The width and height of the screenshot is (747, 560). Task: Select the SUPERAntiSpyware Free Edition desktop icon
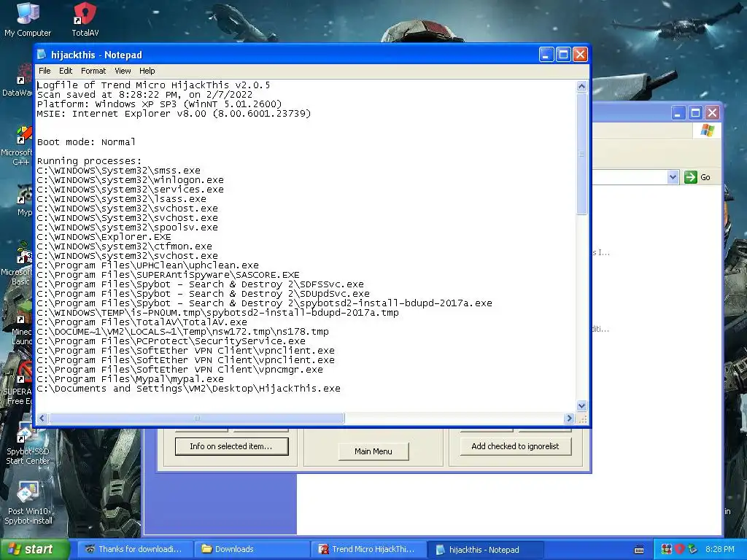point(18,384)
